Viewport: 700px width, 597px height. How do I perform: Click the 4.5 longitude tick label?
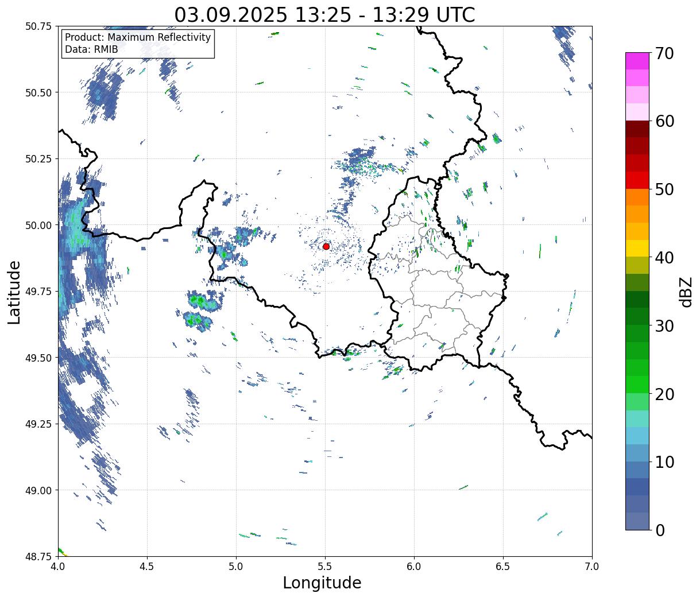coord(147,566)
